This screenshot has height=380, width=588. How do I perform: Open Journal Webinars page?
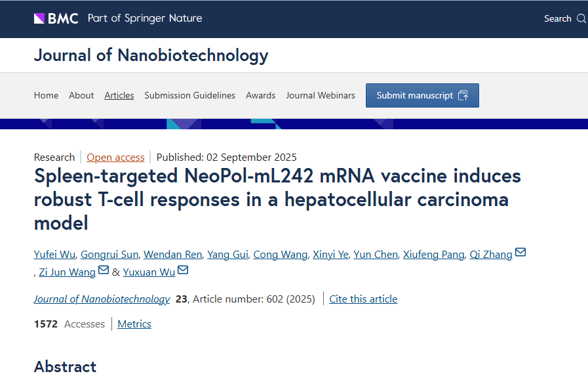(320, 95)
